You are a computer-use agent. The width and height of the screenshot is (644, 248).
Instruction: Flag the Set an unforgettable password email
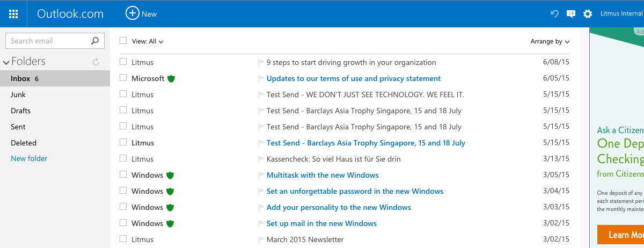[261, 192]
